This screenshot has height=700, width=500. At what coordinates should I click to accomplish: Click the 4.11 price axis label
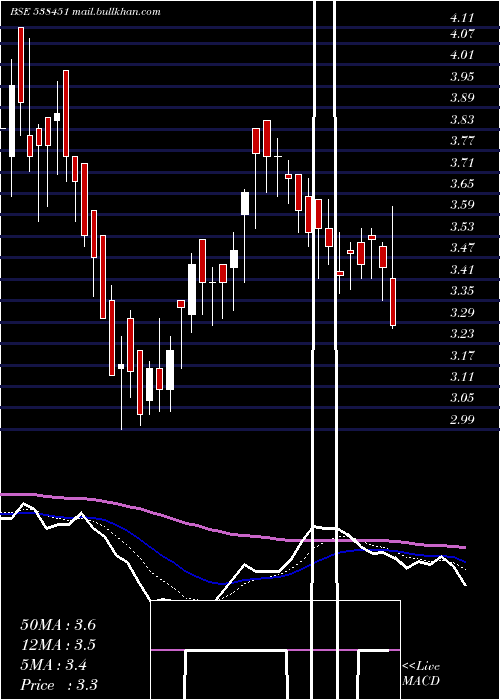coord(462,18)
